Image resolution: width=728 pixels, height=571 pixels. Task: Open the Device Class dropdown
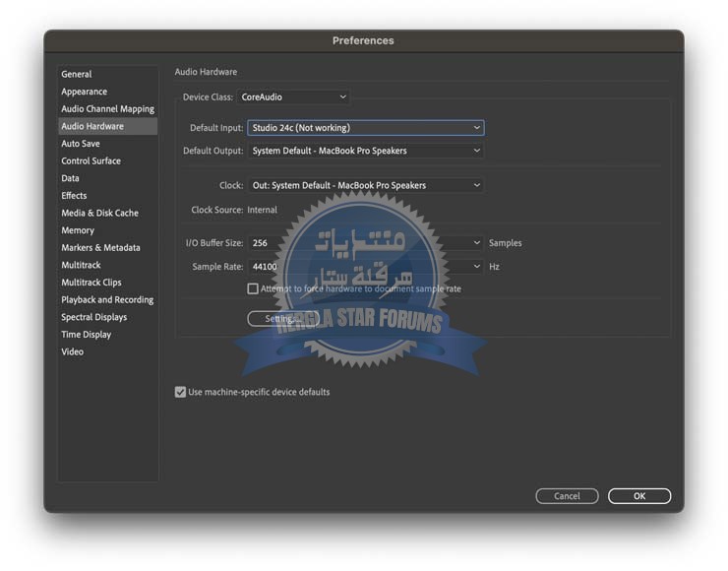tap(293, 97)
